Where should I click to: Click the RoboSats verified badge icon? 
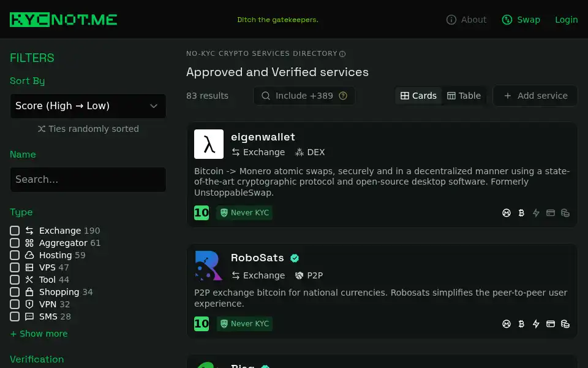(295, 258)
